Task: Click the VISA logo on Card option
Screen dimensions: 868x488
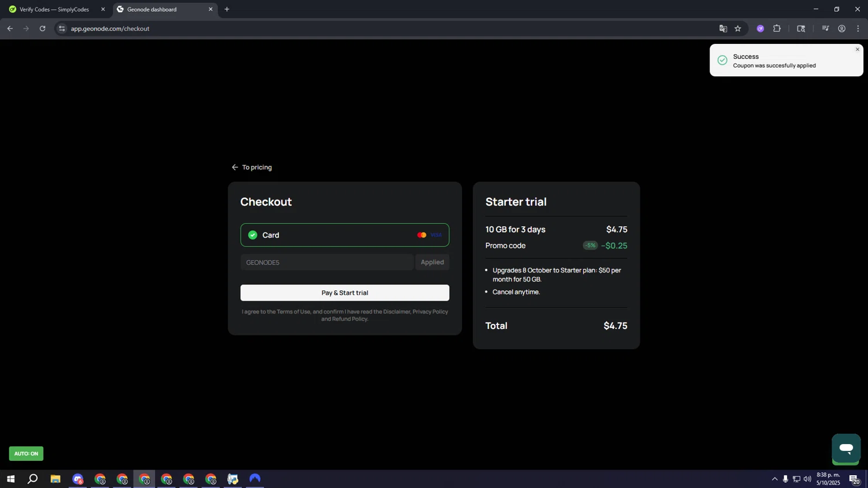Action: [436, 235]
